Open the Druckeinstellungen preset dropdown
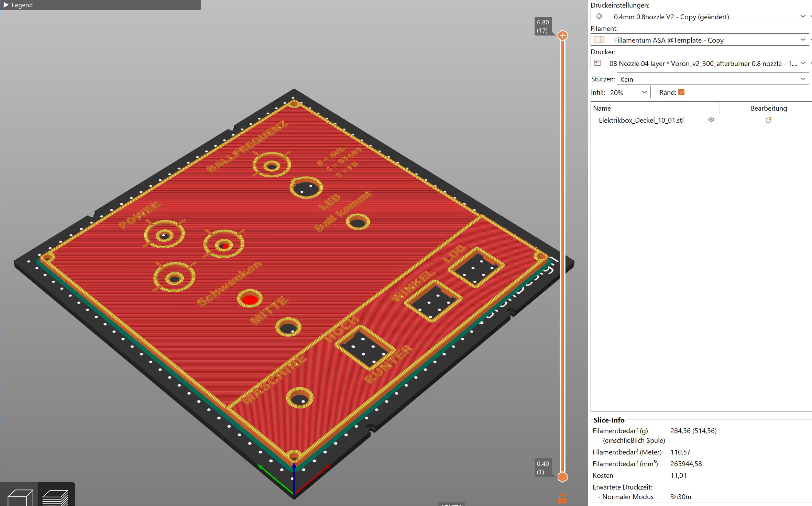This screenshot has height=506, width=812. point(700,16)
